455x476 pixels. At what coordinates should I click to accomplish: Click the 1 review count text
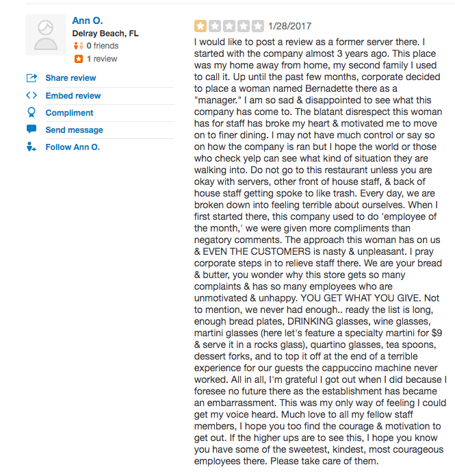tap(102, 59)
